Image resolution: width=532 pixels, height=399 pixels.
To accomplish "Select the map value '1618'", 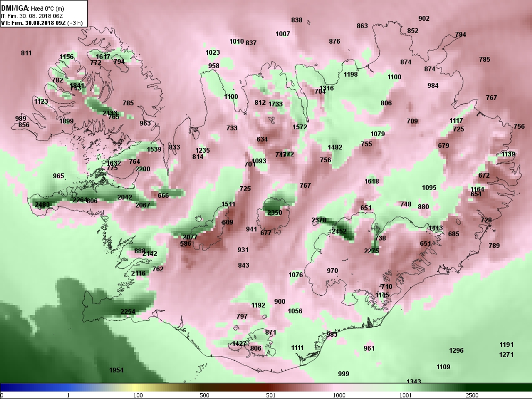I will (371, 181).
